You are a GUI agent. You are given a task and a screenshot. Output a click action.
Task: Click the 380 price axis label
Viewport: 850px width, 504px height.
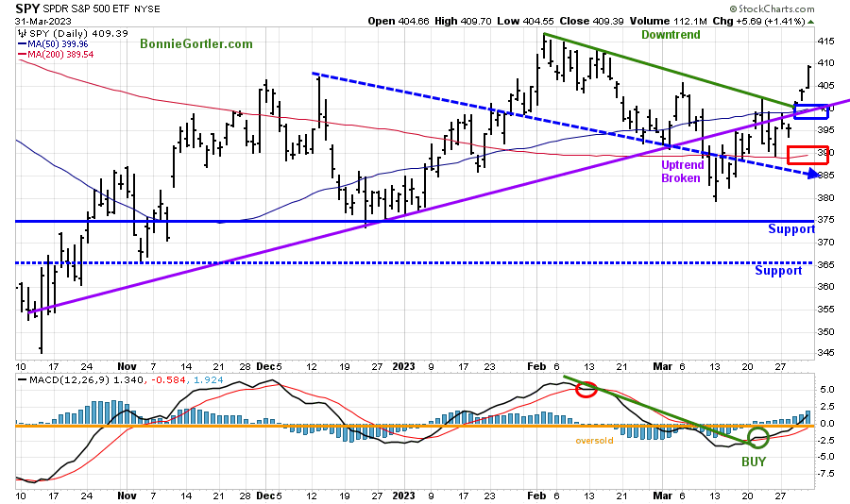pos(825,198)
